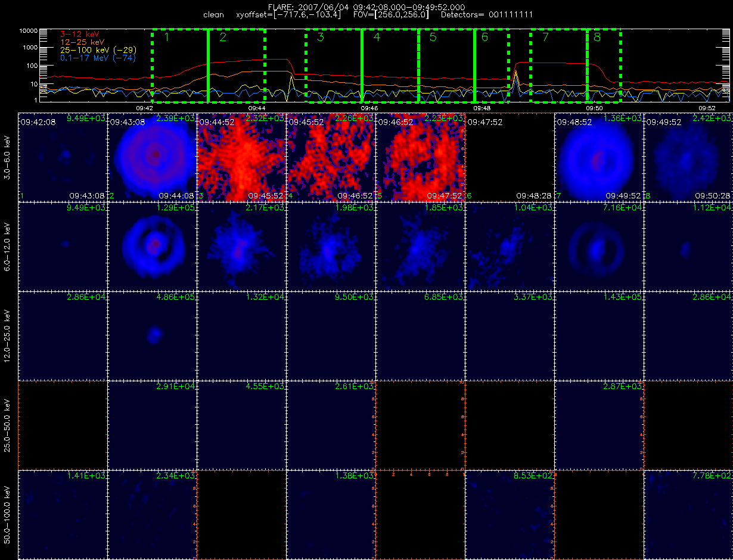Open 12-25 keV image labeled 9.50E+03
The height and width of the screenshot is (560, 733).
(331, 335)
